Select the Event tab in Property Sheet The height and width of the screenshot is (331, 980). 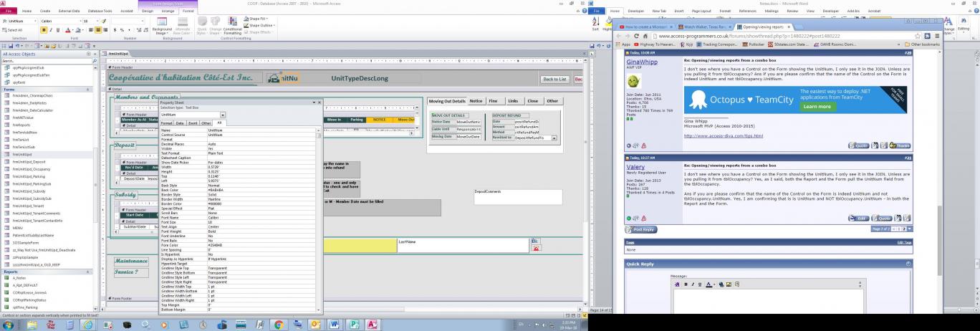tap(193, 123)
